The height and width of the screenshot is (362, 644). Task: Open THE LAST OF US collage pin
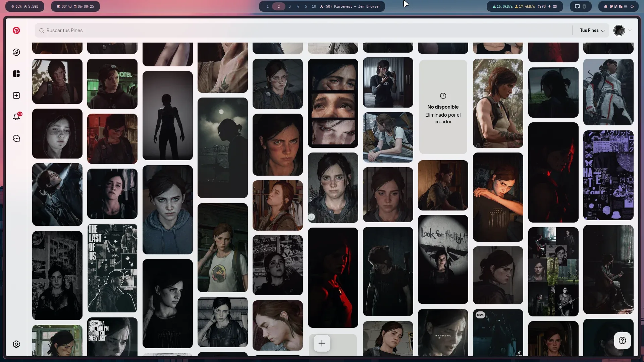click(x=112, y=268)
